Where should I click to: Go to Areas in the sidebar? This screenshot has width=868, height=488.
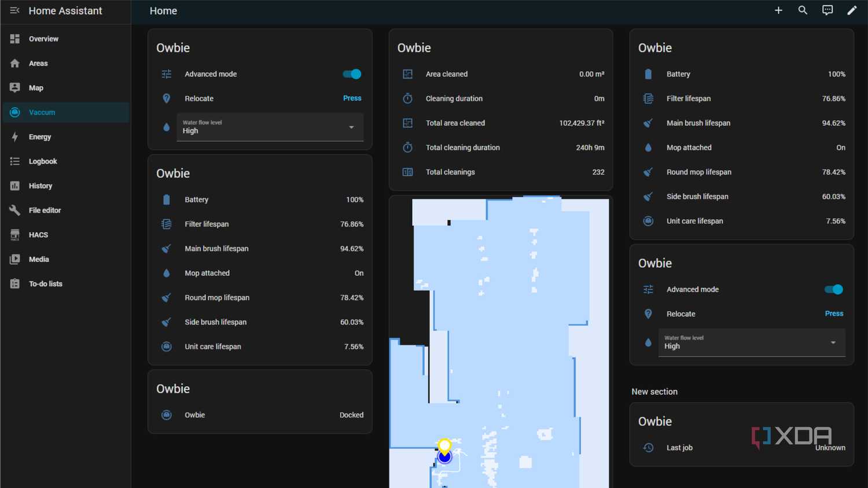click(65, 64)
